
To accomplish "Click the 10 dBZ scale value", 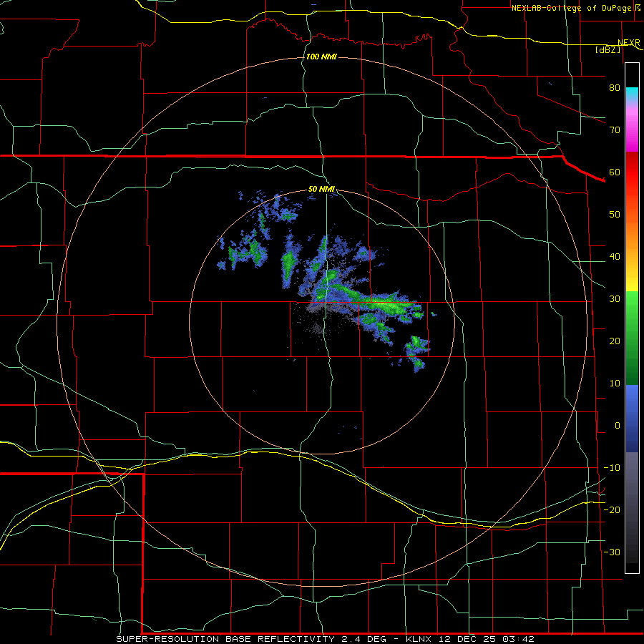I will (x=615, y=384).
